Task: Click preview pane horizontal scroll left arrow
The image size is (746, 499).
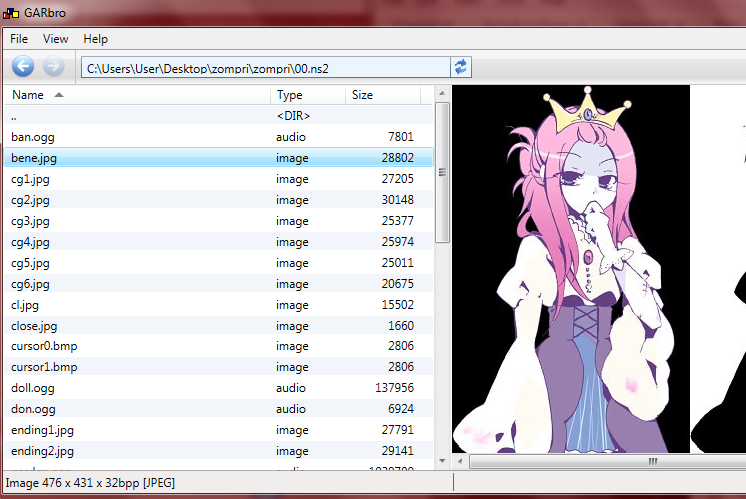Action: coord(460,461)
